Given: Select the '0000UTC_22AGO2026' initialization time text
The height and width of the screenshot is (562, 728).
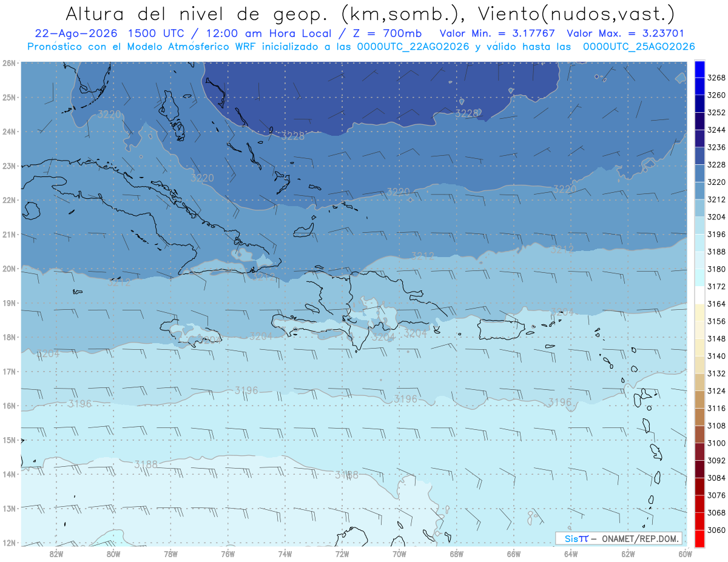Looking at the screenshot, I should (413, 47).
